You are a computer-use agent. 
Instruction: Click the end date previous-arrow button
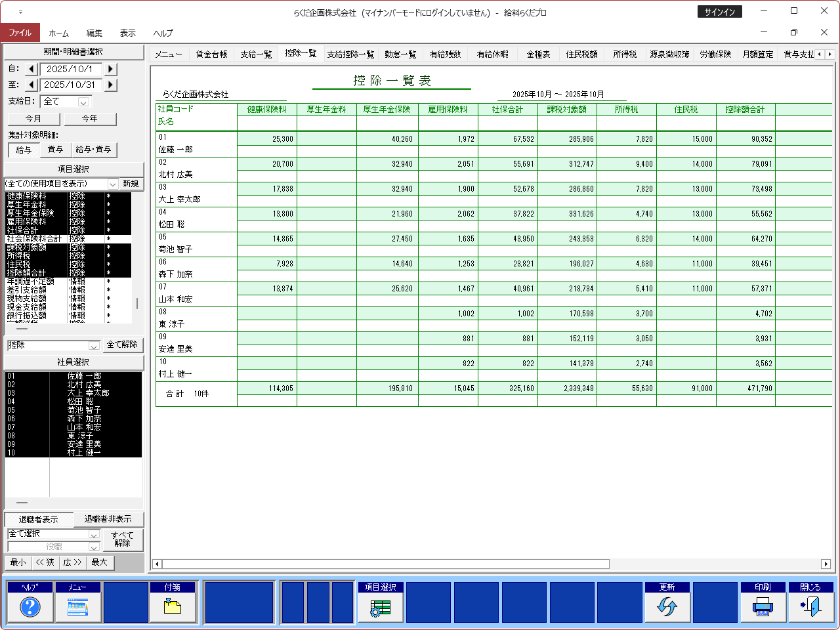[x=31, y=85]
